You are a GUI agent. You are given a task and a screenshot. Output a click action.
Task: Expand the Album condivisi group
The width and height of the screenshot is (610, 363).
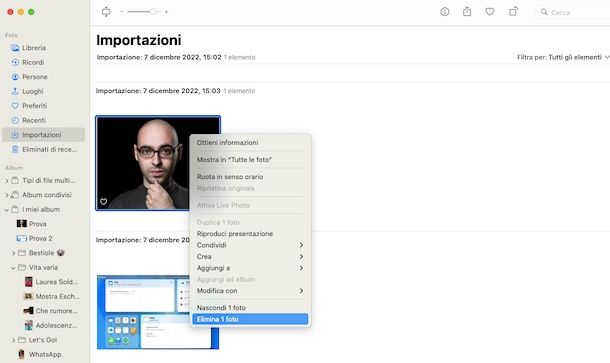tap(7, 195)
